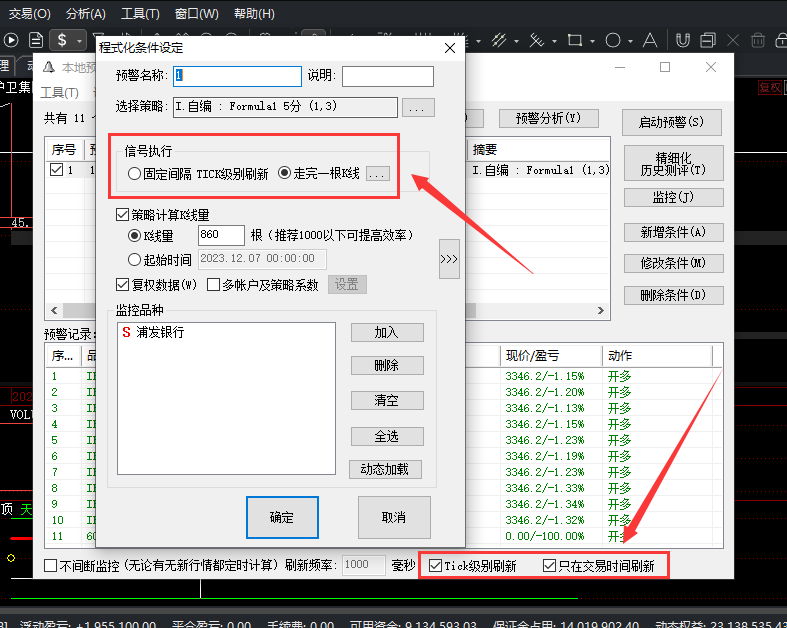Screen dimensions: 787x628
Task: Toggle the row 1 checkbox in conditions list
Action: click(56, 170)
